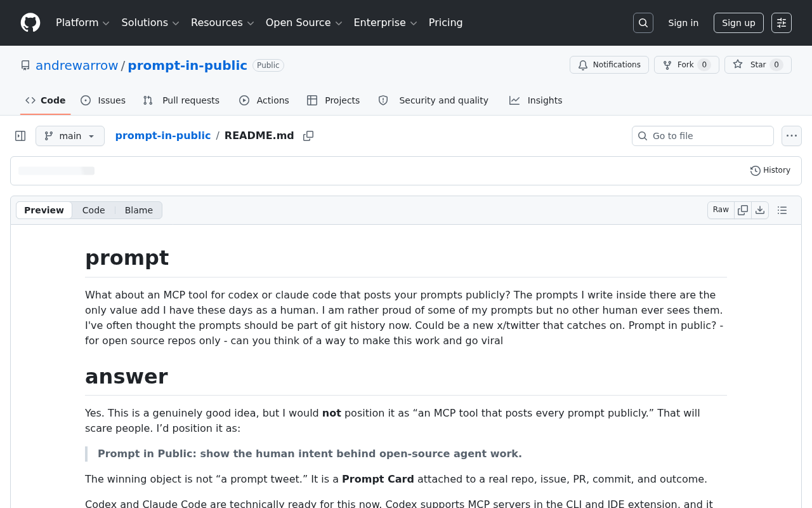Image resolution: width=812 pixels, height=508 pixels.
Task: Open the Pull requests tab
Action: click(181, 100)
